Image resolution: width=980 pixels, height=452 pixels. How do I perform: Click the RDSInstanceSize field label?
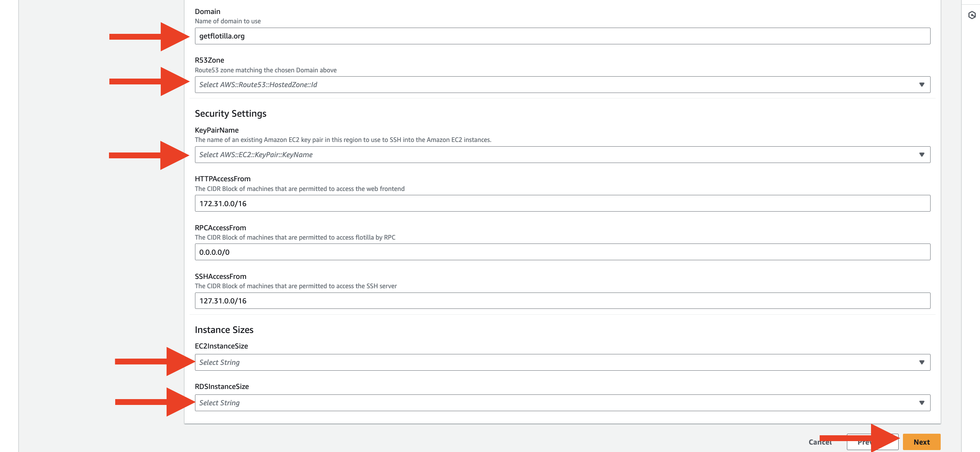(x=222, y=387)
